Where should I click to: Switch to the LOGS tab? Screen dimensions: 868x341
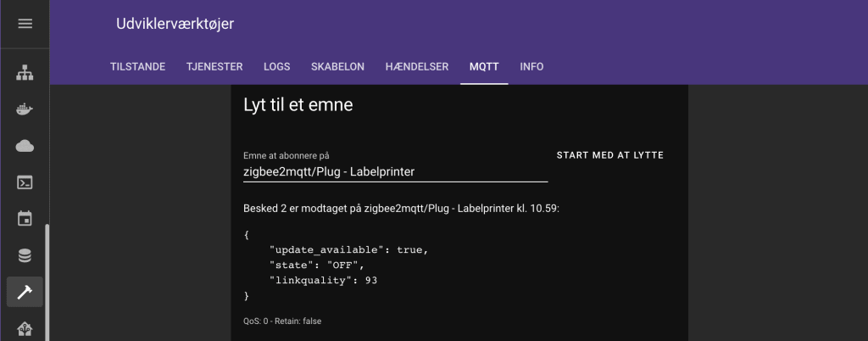coord(277,67)
